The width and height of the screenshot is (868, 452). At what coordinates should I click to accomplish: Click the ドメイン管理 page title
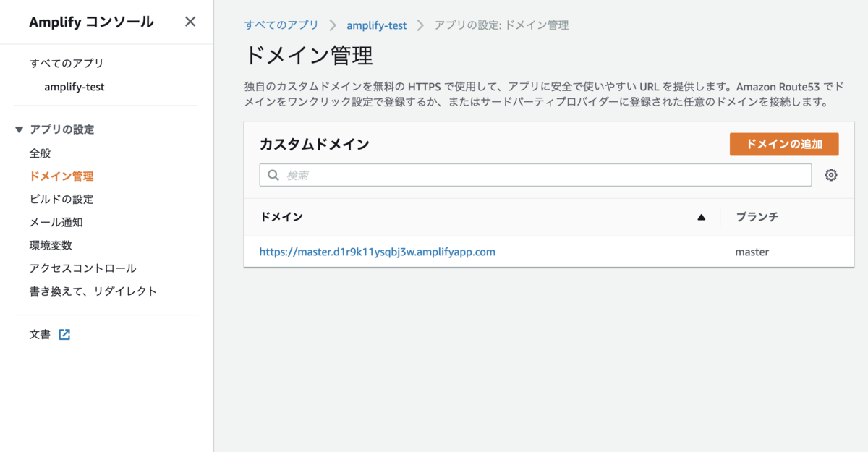[309, 56]
